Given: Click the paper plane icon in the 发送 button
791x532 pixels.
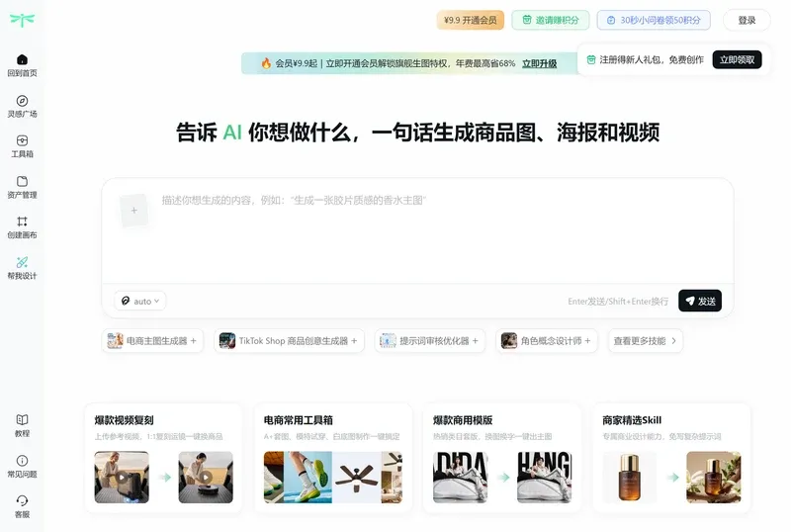Looking at the screenshot, I should 690,301.
